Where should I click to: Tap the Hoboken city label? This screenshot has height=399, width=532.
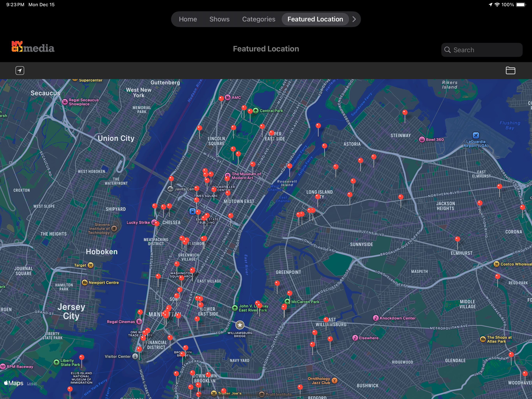pos(102,252)
